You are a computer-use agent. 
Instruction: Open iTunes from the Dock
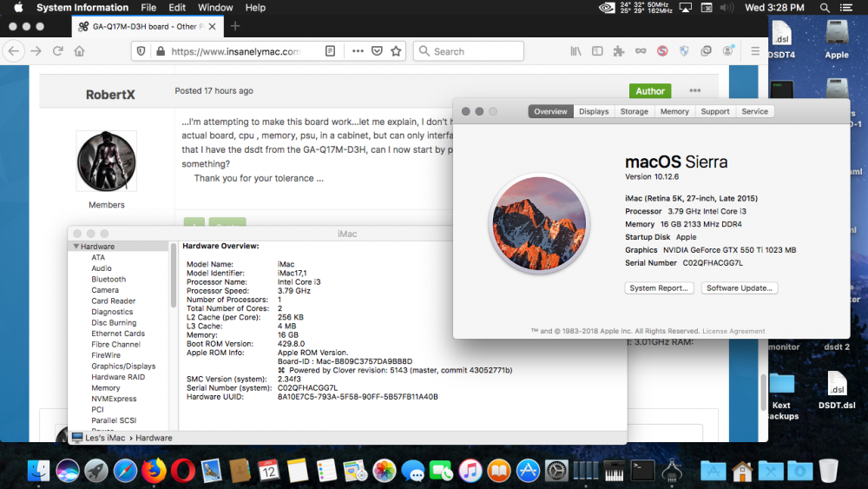click(470, 471)
